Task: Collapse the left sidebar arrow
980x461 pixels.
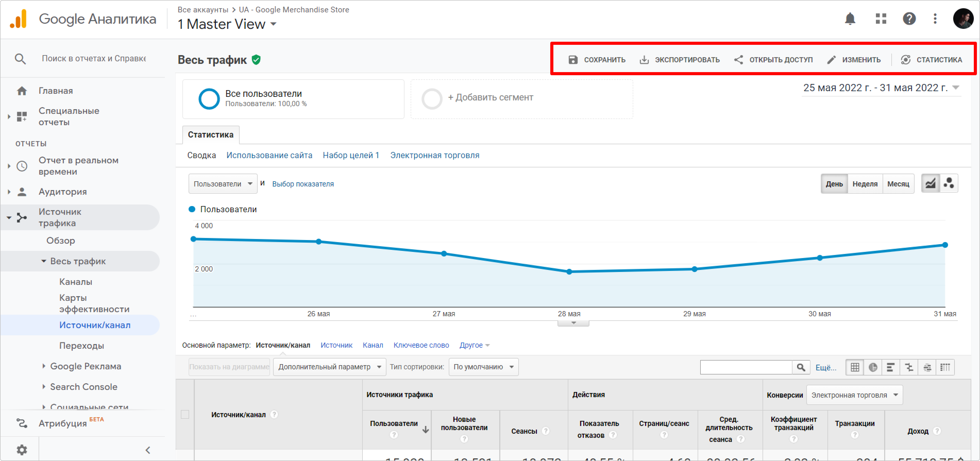Action: [148, 450]
